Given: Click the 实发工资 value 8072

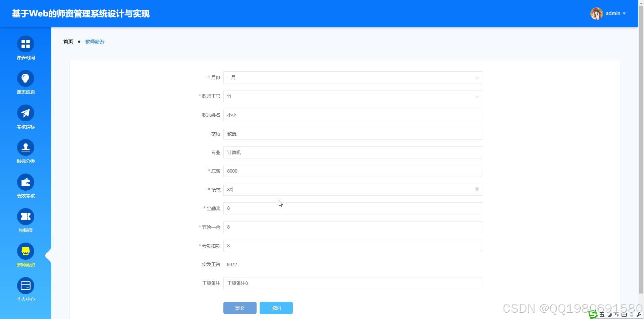Looking at the screenshot, I should pos(232,264).
